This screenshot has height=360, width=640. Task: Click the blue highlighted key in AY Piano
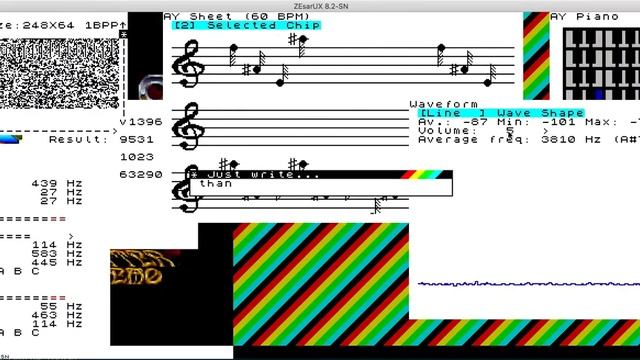pyautogui.click(x=599, y=95)
